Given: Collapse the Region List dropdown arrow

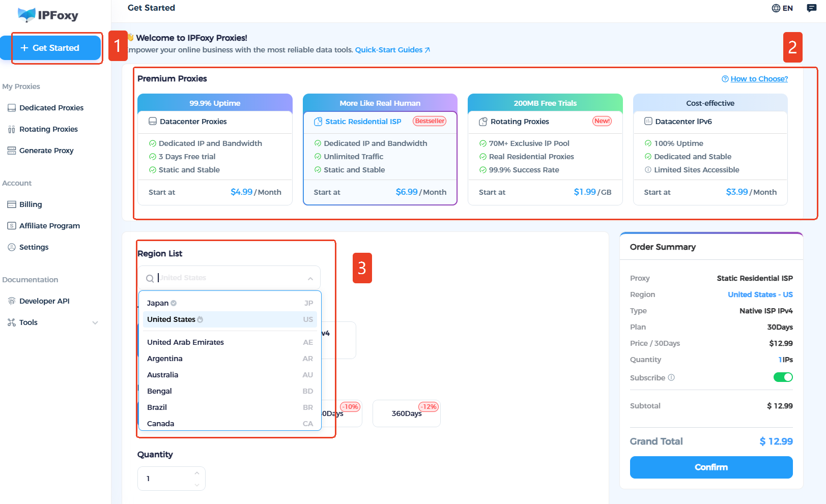Looking at the screenshot, I should point(310,278).
